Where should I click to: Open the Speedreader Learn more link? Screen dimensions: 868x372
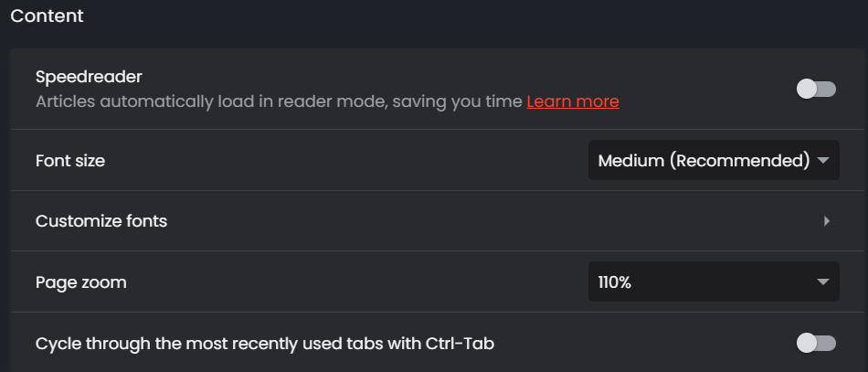pos(573,101)
